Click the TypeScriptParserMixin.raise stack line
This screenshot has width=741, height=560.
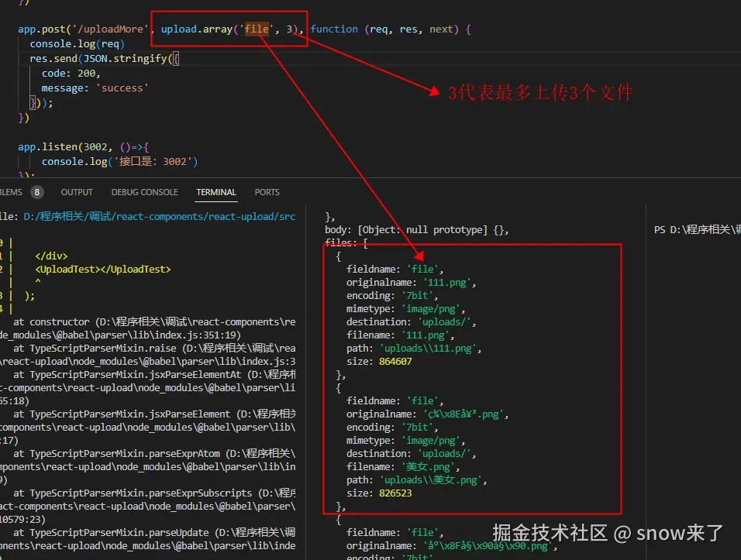point(154,349)
